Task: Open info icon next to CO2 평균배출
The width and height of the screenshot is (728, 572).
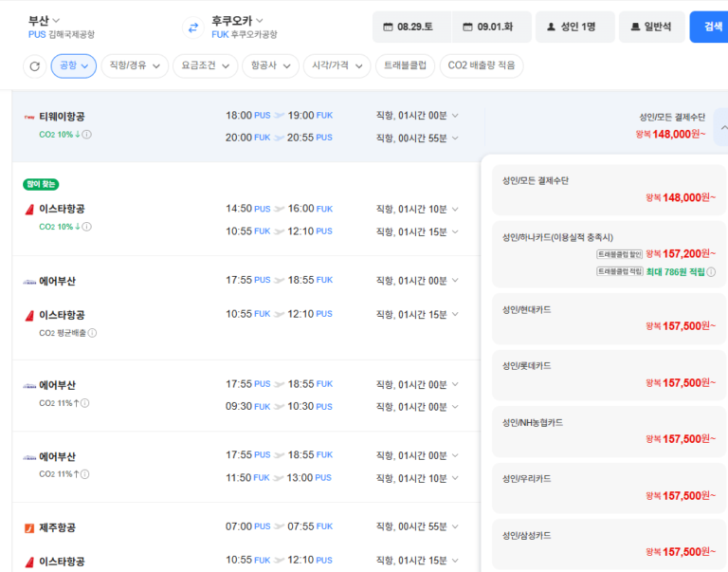Action: tap(92, 333)
